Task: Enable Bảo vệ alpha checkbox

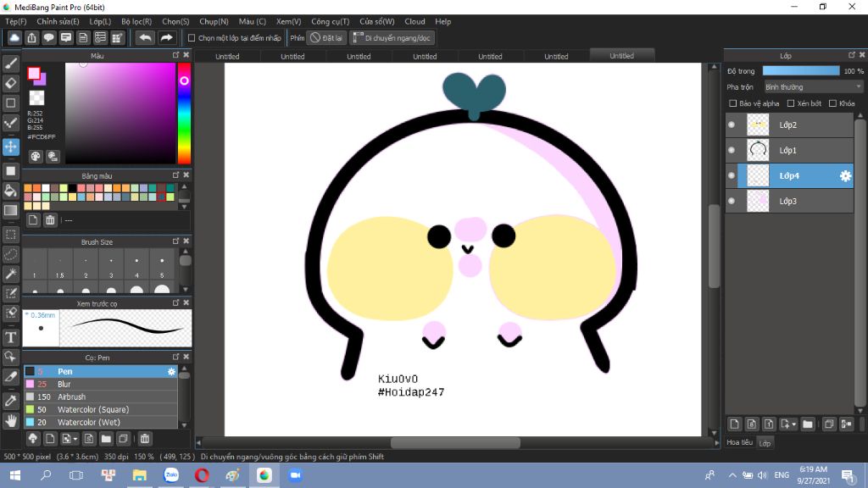Action: pyautogui.click(x=733, y=103)
